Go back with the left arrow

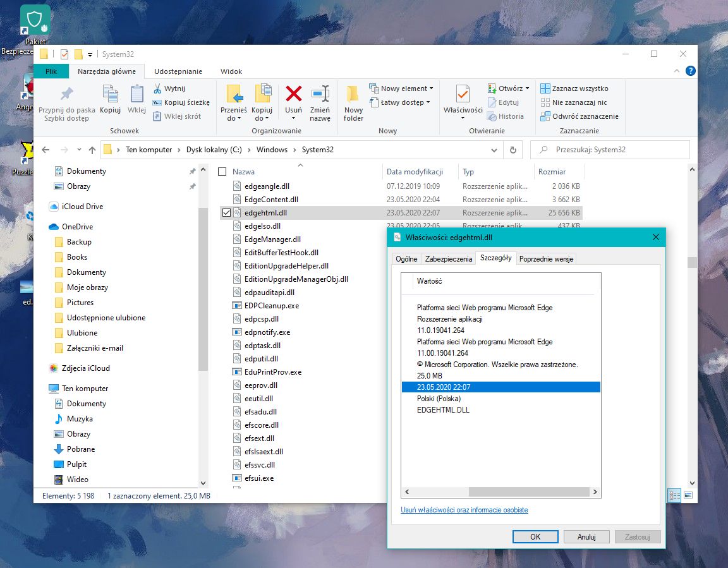tap(45, 150)
